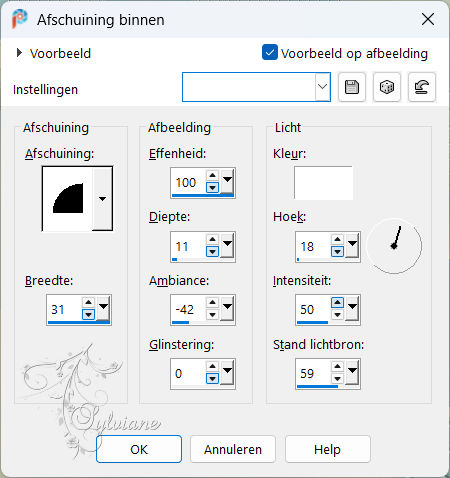The image size is (450, 478).
Task: Expand the Voorbeeld preview section
Action: pos(19,53)
